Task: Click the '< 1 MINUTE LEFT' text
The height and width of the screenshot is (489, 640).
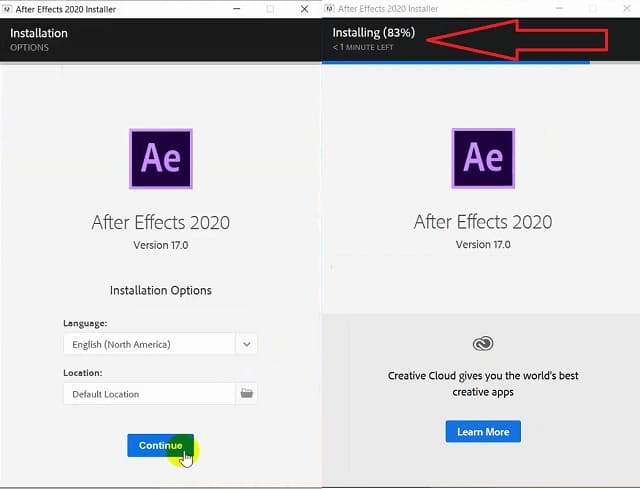Action: (x=363, y=47)
